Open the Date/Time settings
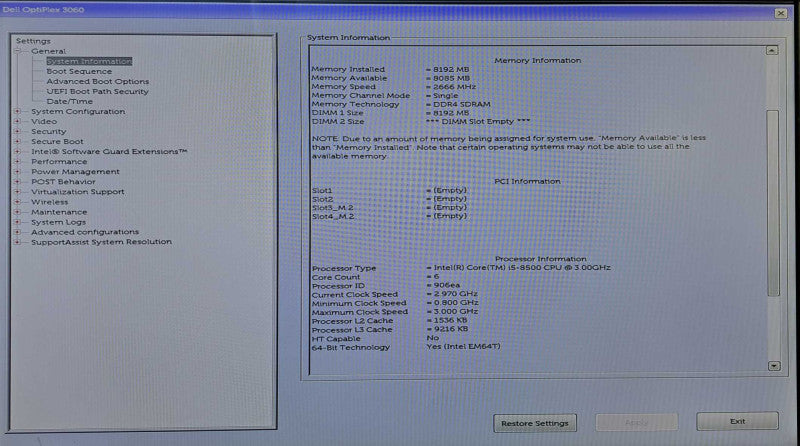 pos(70,102)
